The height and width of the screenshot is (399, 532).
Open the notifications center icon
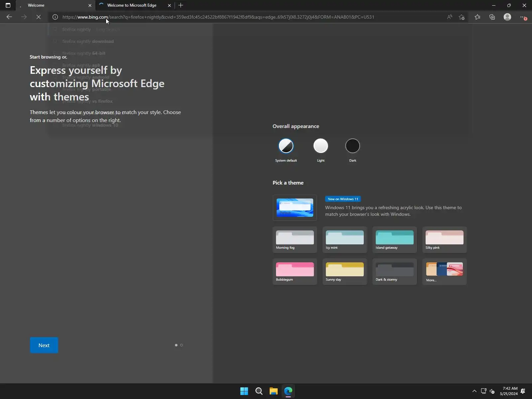523,391
